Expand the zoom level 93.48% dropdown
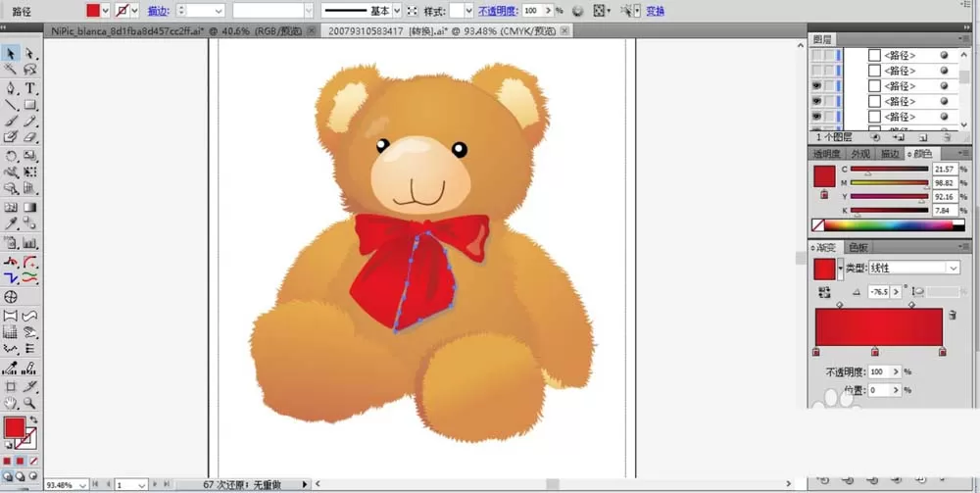 click(x=83, y=485)
